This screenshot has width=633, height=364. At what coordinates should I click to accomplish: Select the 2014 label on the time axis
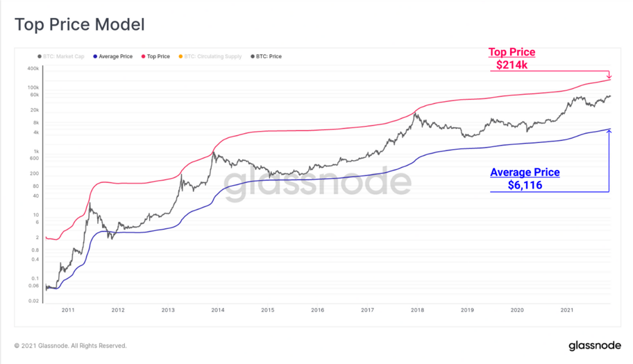(218, 310)
